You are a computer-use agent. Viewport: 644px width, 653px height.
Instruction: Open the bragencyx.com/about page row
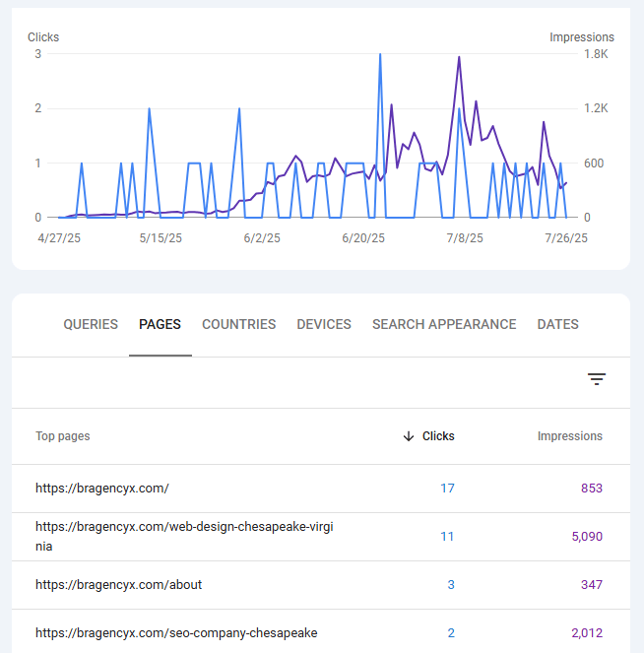click(321, 585)
